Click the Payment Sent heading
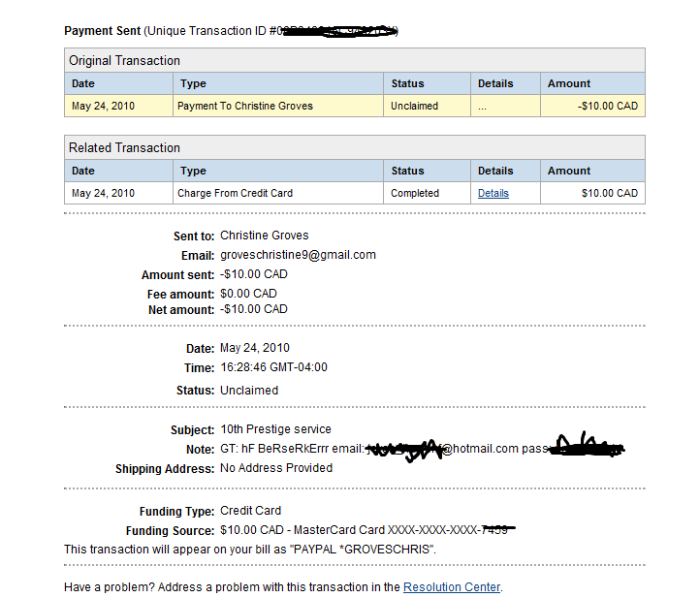Screen dimensions: 700x598 (x=102, y=31)
